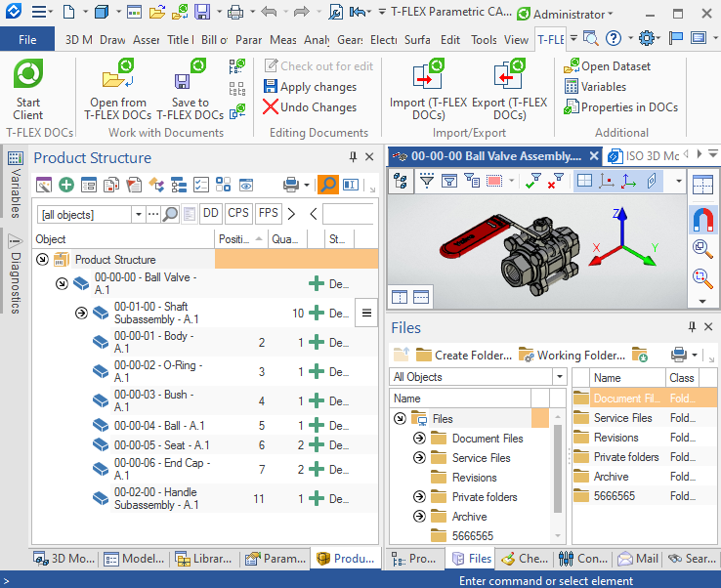Click Apply changes
This screenshot has width=721, height=588.
[x=310, y=86]
